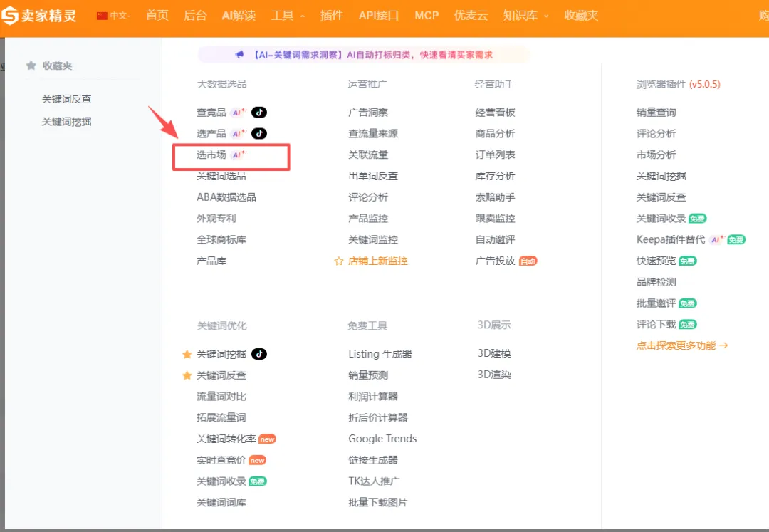Open 关键词词库
The image size is (769, 532).
click(221, 503)
